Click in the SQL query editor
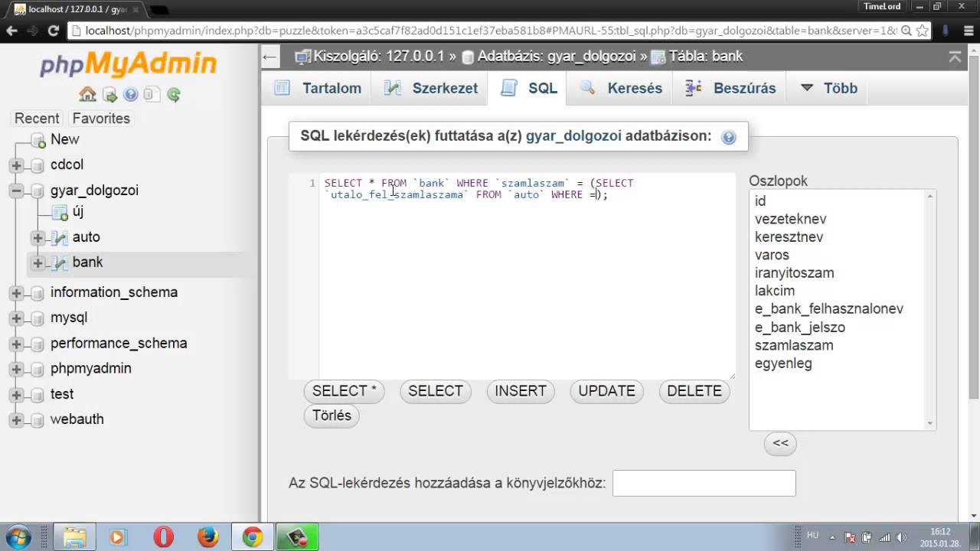This screenshot has width=980, height=551. [x=527, y=275]
